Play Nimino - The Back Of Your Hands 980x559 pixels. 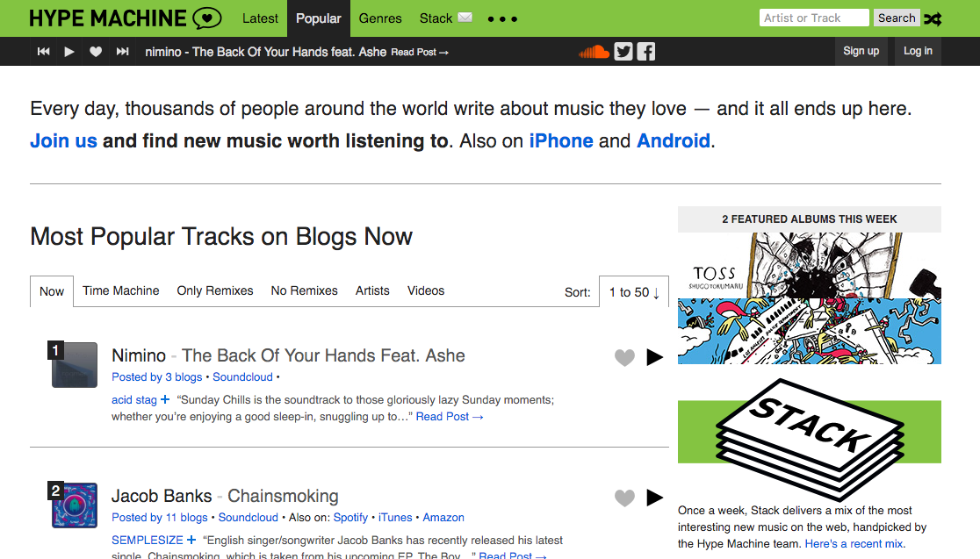[x=654, y=357]
